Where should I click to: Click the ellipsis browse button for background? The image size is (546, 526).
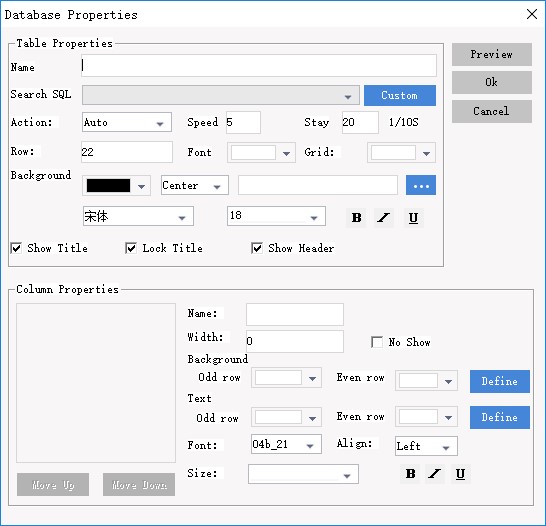[x=421, y=185]
